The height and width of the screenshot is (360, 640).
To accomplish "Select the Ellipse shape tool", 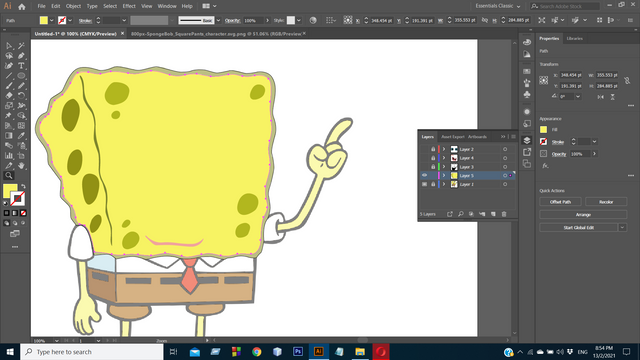I will pyautogui.click(x=21, y=76).
